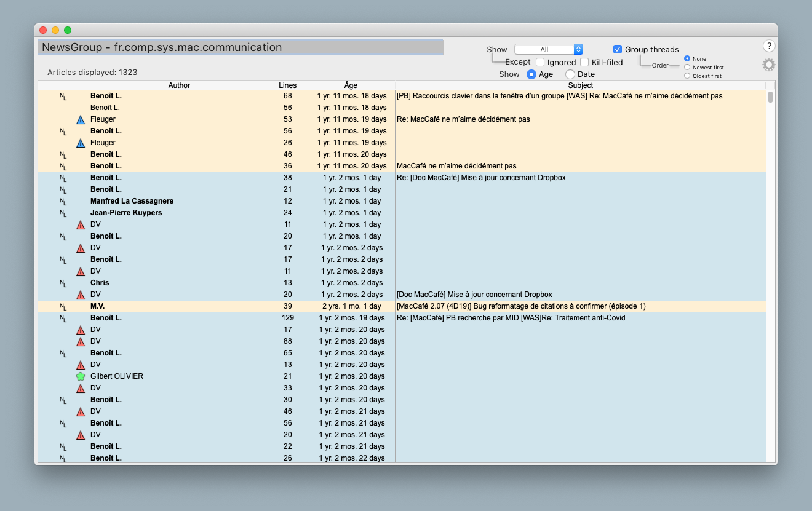Sort by the Lines column header

pyautogui.click(x=287, y=85)
